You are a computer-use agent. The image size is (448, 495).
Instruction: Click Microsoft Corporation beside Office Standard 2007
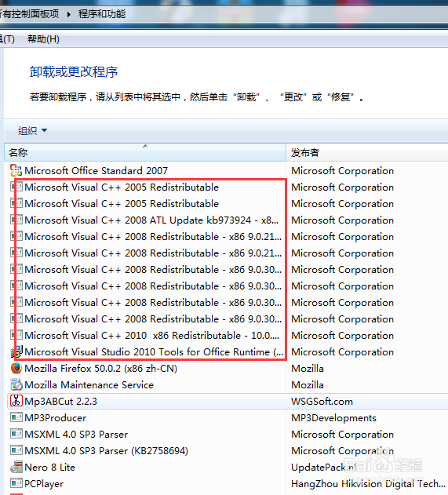pyautogui.click(x=342, y=171)
